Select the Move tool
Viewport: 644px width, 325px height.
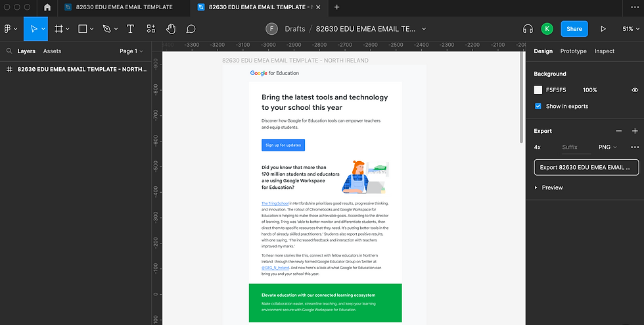point(34,29)
